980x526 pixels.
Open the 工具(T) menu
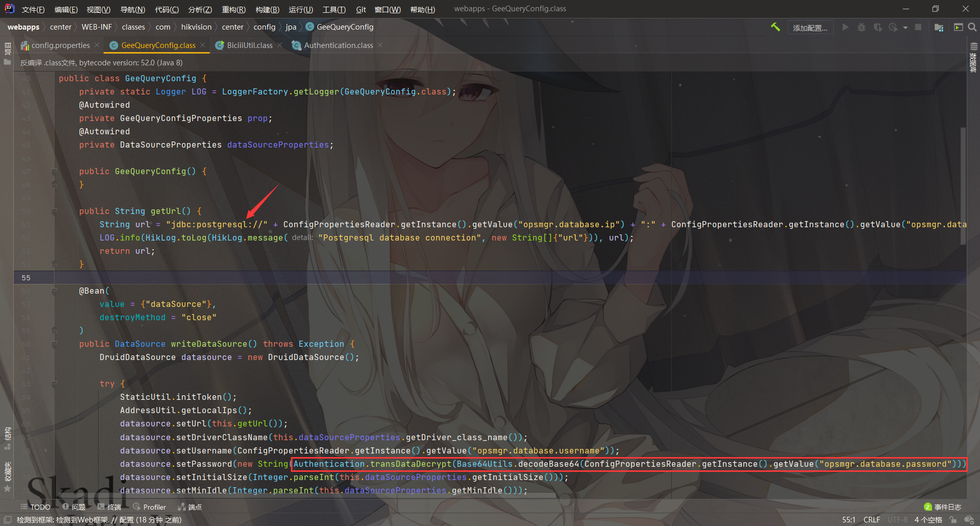click(x=334, y=9)
